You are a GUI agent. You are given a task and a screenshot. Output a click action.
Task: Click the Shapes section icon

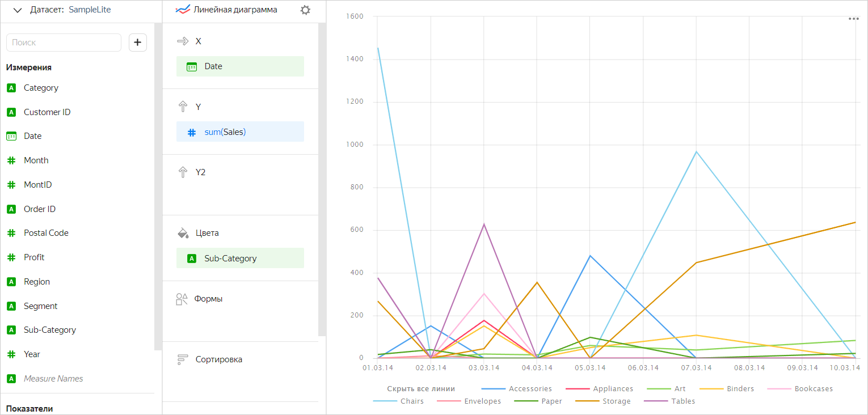[182, 299]
